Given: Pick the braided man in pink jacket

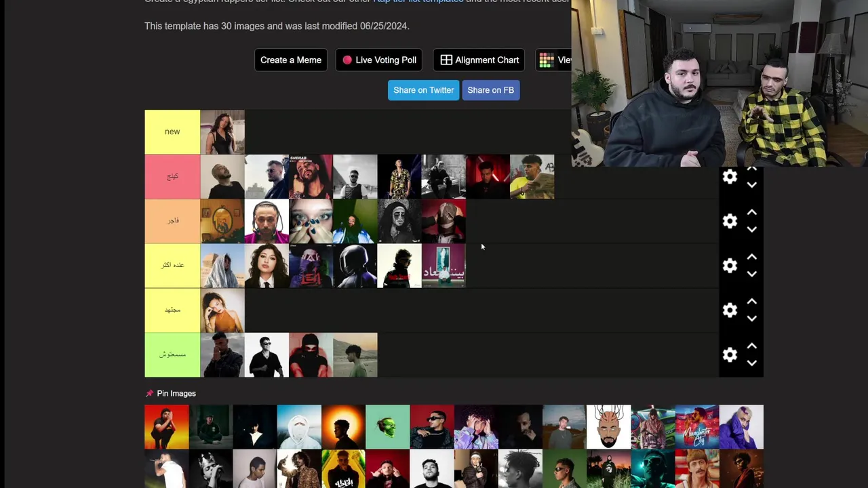Looking at the screenshot, I should pyautogui.click(x=267, y=221).
